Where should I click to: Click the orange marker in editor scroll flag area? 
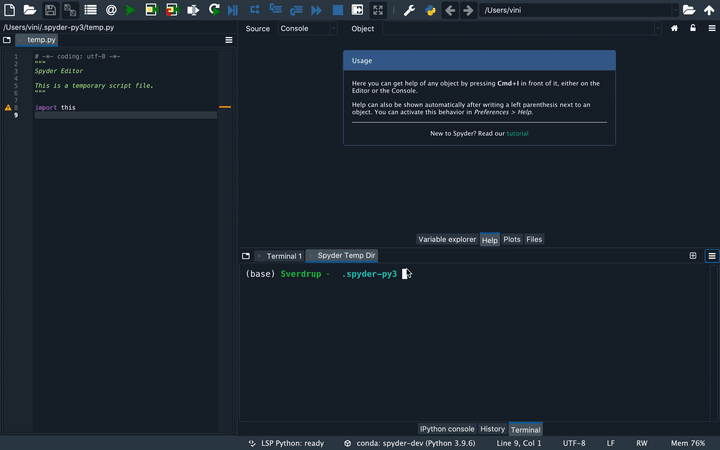tap(225, 107)
